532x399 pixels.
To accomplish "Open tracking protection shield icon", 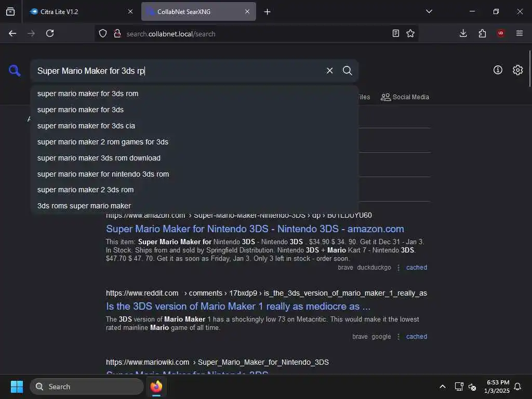I will coord(103,33).
